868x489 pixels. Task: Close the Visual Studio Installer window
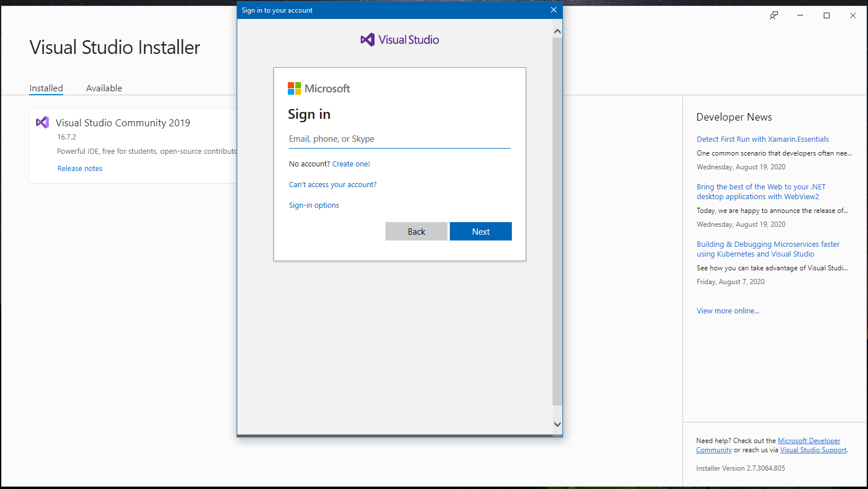click(x=853, y=15)
